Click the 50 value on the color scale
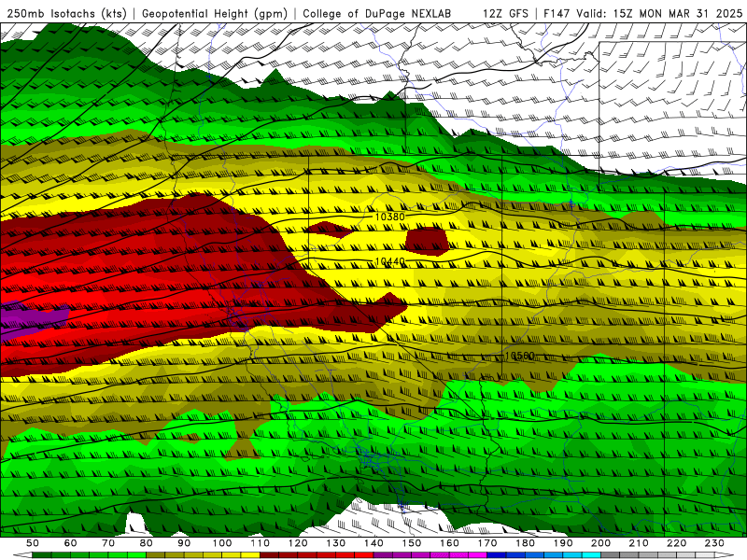Viewport: 747px width, 560px height. (33, 543)
